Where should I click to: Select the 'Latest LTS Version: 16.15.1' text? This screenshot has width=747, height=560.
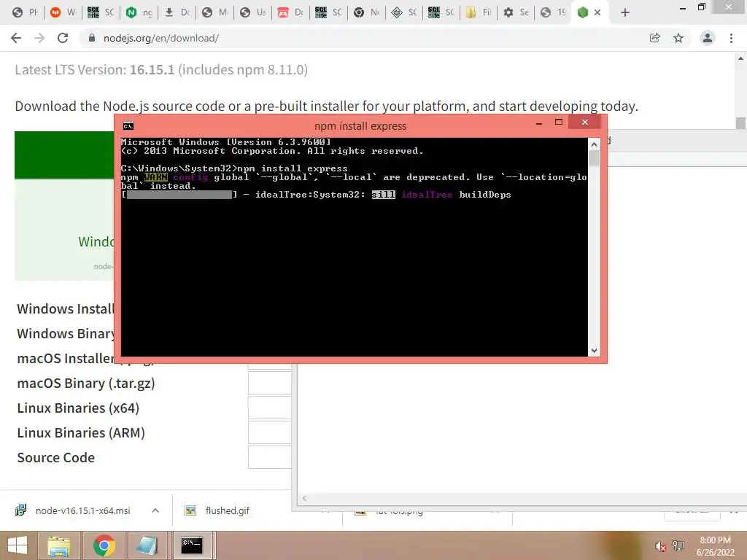[x=95, y=69]
